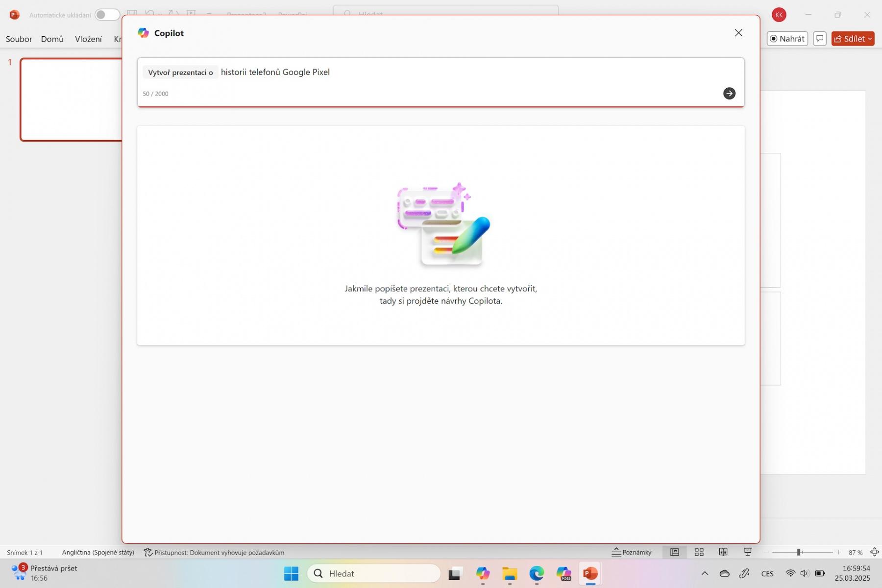Click the CES keyboard language indicator
This screenshot has height=588, width=882.
(767, 574)
